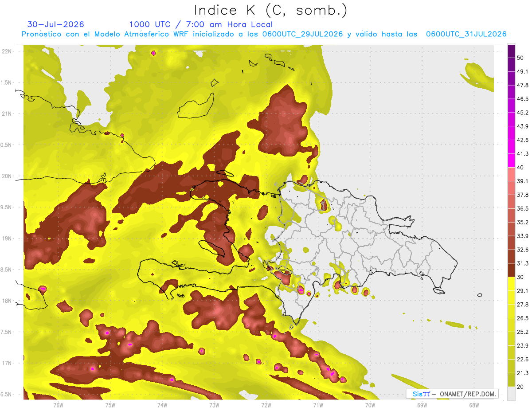The image size is (532, 411).
Task: Click the "0600UTC_31JUL2026" valid-until time
Action: [x=466, y=34]
